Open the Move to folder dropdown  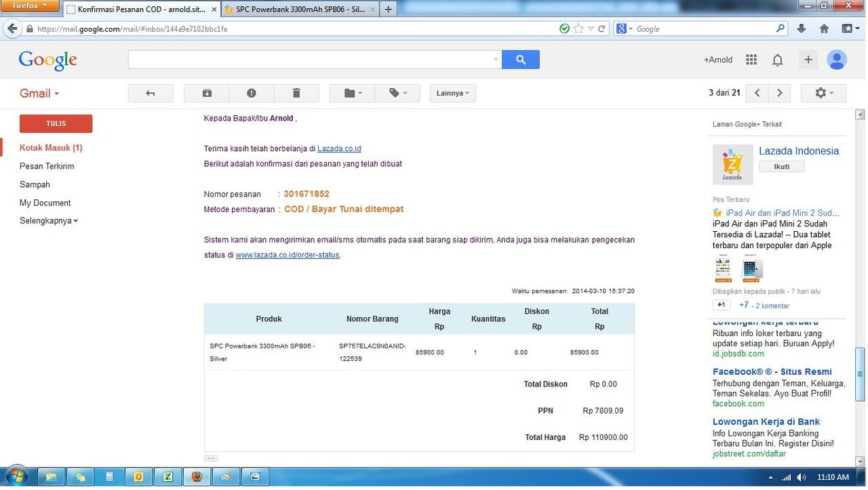[x=353, y=93]
